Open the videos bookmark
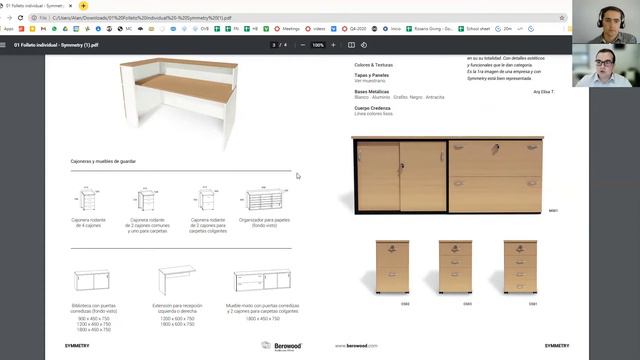The height and width of the screenshot is (360, 640). click(315, 29)
